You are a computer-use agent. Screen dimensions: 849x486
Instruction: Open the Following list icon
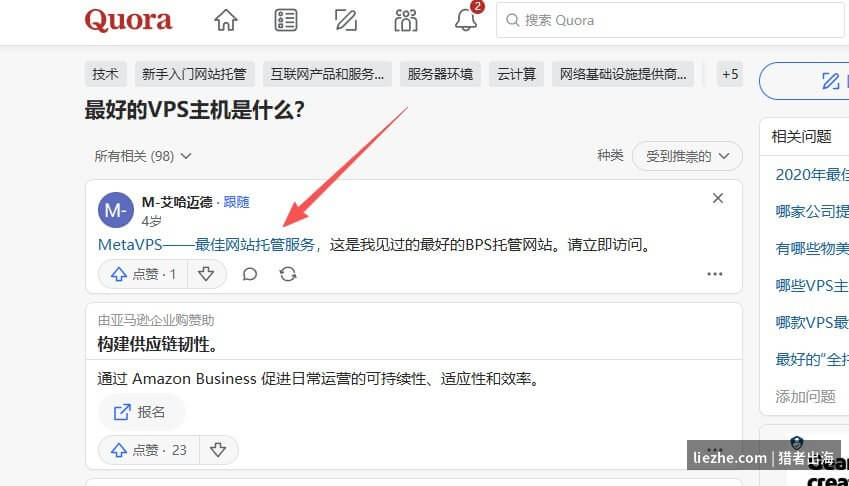(x=285, y=21)
